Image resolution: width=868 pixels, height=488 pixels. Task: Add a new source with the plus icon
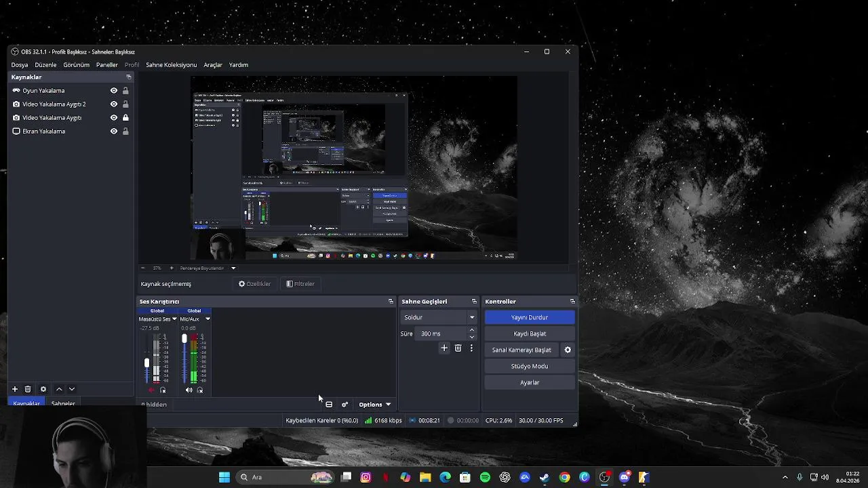click(x=15, y=389)
